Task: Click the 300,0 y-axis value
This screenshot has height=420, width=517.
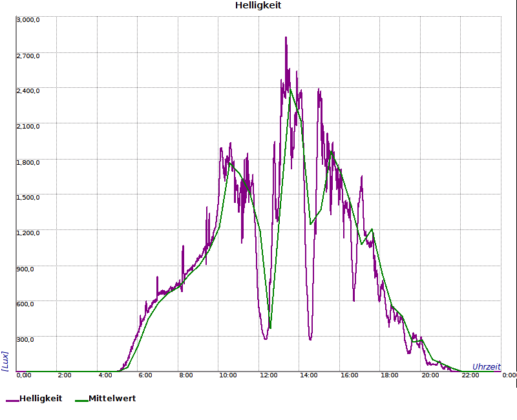Action: pyautogui.click(x=25, y=340)
